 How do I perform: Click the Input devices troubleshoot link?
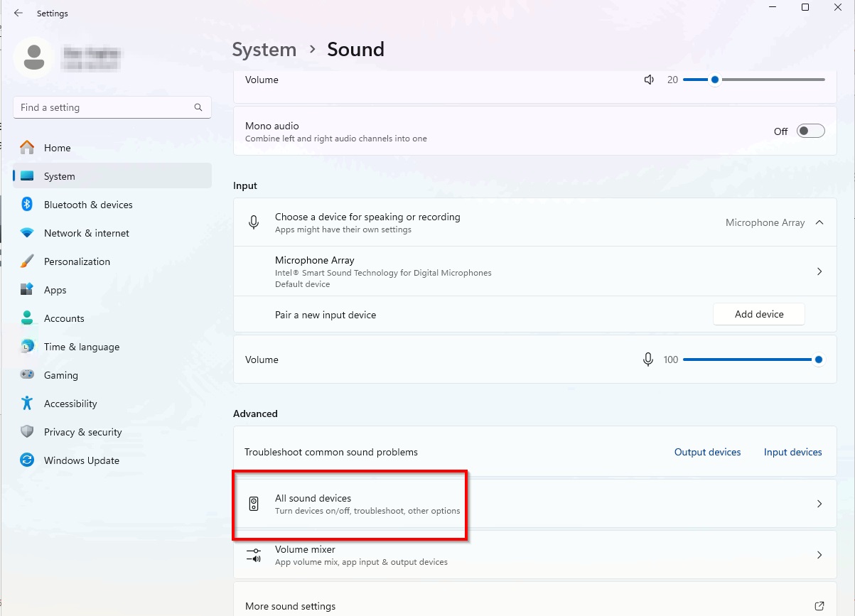click(x=792, y=452)
